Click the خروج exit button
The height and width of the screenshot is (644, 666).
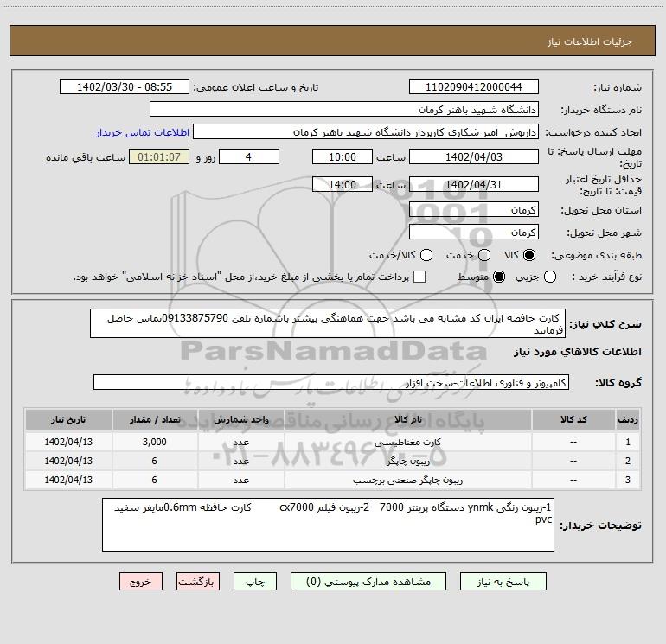[141, 582]
